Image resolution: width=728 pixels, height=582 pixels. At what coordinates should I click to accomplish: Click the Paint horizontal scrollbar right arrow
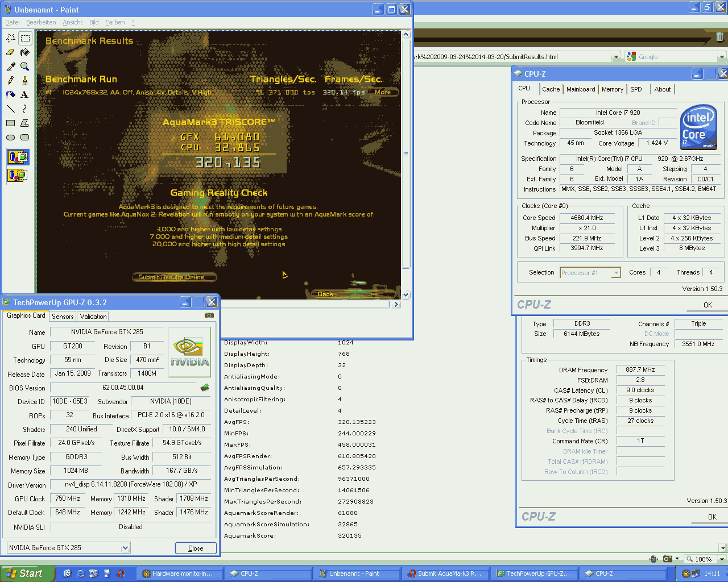396,305
